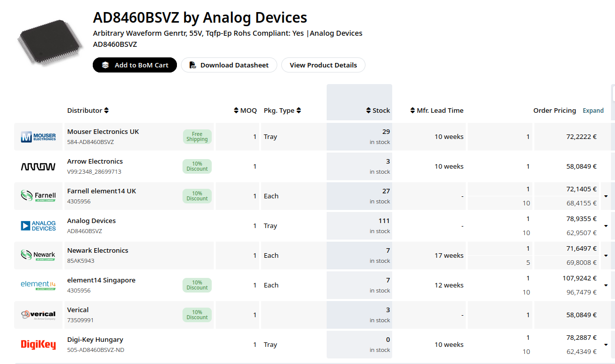
Task: Sort by Pkg. Type column
Action: point(282,110)
